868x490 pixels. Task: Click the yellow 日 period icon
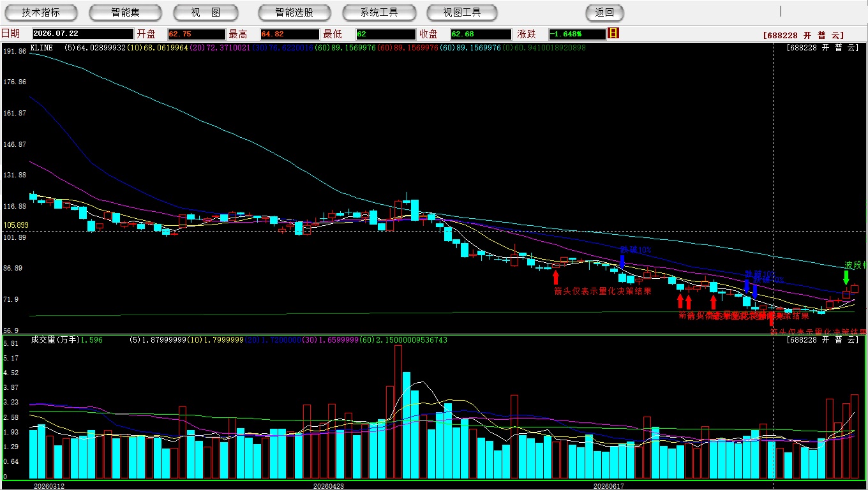click(x=613, y=33)
